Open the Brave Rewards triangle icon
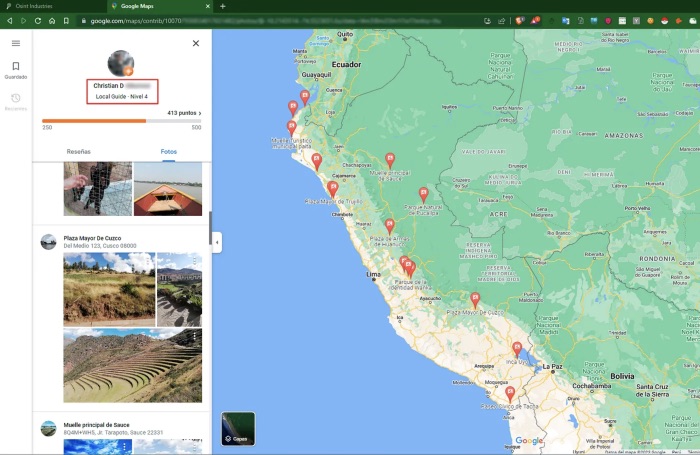Viewport: 700px width, 455px height. tap(535, 21)
